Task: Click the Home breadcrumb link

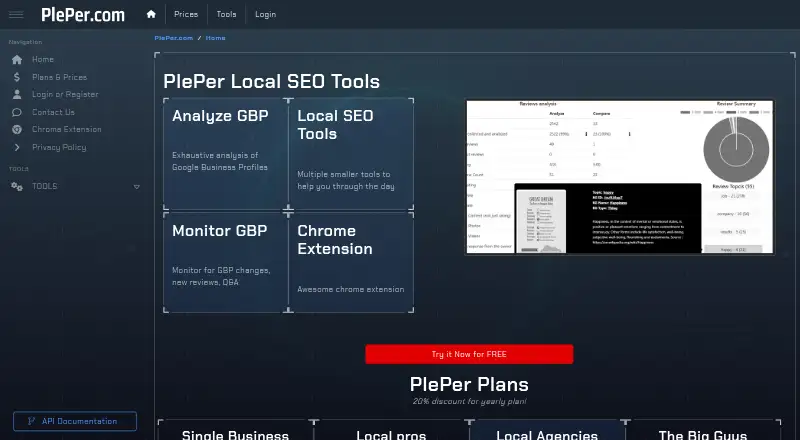Action: [215, 38]
